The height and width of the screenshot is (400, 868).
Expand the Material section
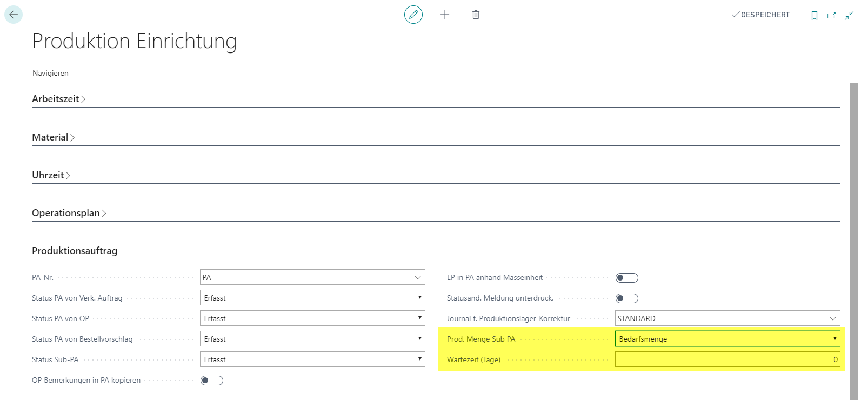pos(53,137)
